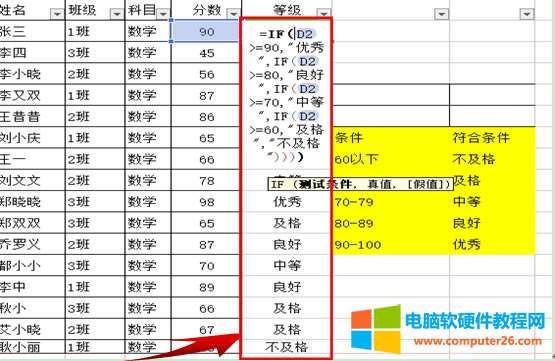Select the score cell 70 for 都小小
This screenshot has height=361, width=555.
206,265
